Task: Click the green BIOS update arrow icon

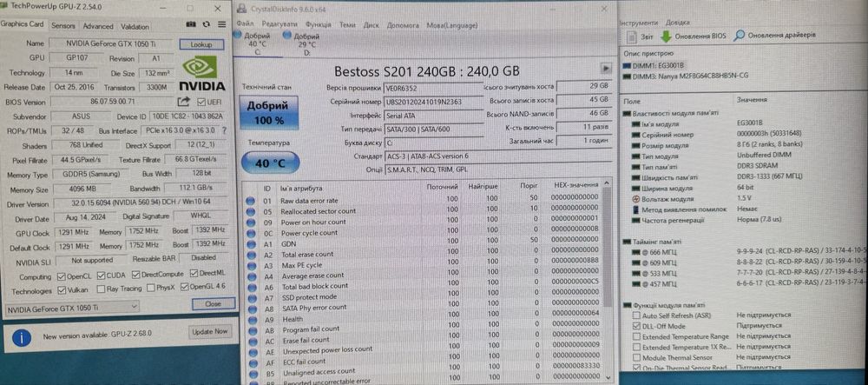Action: [x=666, y=36]
